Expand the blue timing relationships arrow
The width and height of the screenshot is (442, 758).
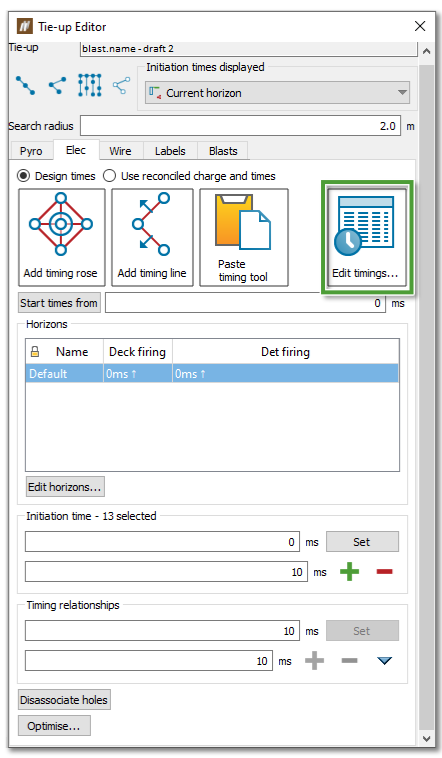(x=384, y=661)
